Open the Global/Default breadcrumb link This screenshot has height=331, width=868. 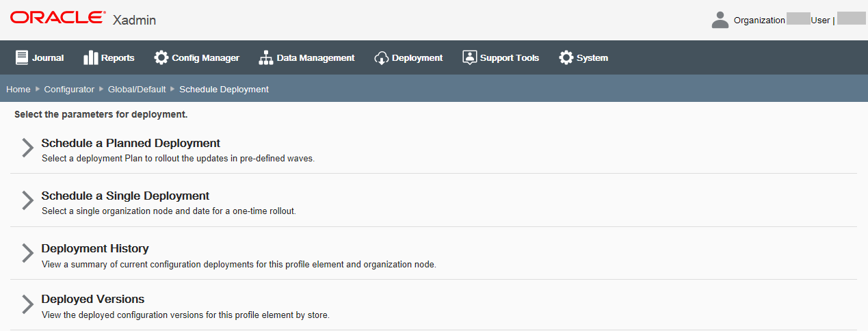pos(137,90)
